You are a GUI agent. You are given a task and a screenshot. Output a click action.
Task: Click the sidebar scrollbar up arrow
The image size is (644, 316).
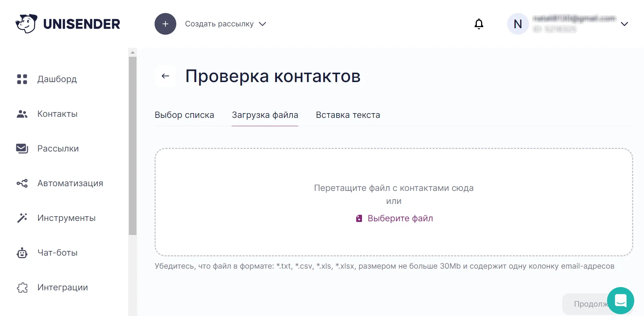tap(132, 52)
